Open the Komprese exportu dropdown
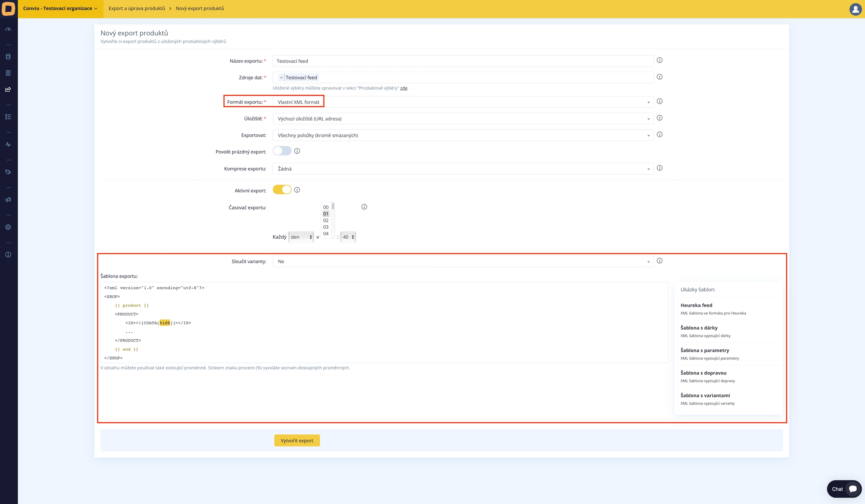The image size is (865, 504). 463,169
